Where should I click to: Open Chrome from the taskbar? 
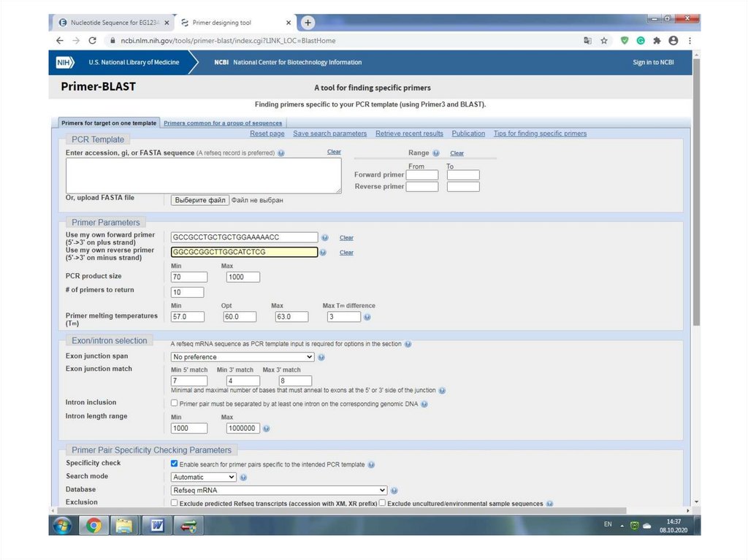point(93,526)
